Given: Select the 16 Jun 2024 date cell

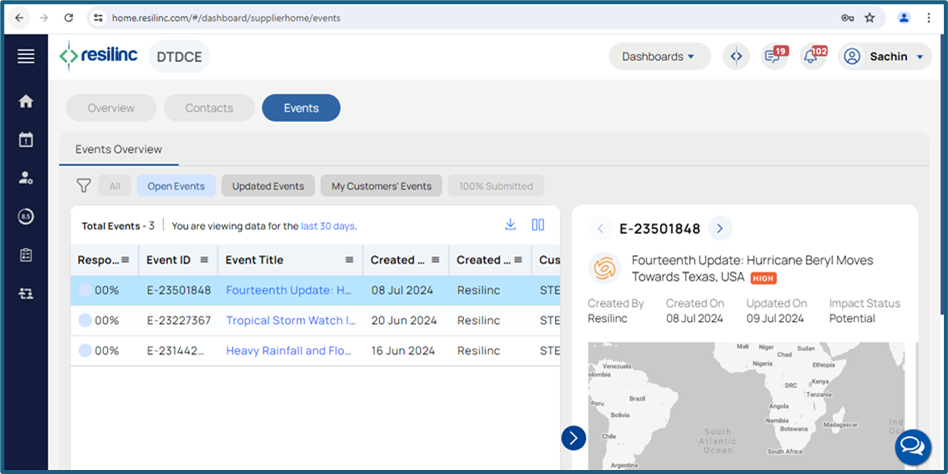Looking at the screenshot, I should (x=404, y=351).
